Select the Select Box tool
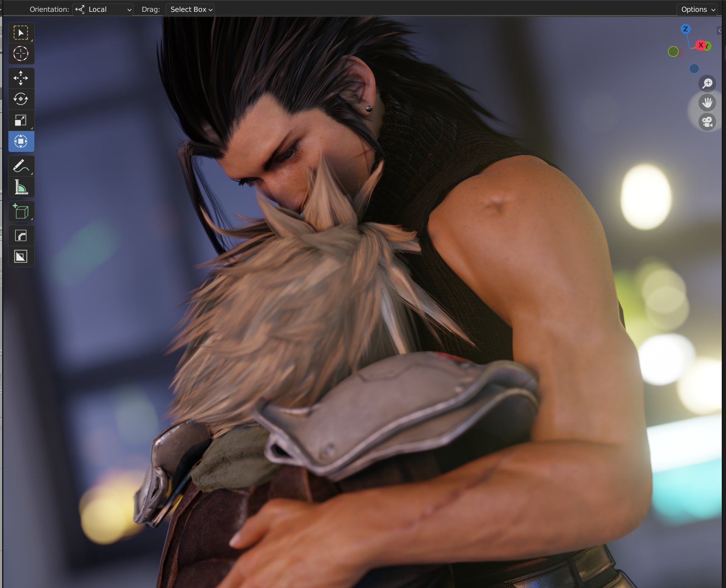This screenshot has height=588, width=726. point(21,33)
